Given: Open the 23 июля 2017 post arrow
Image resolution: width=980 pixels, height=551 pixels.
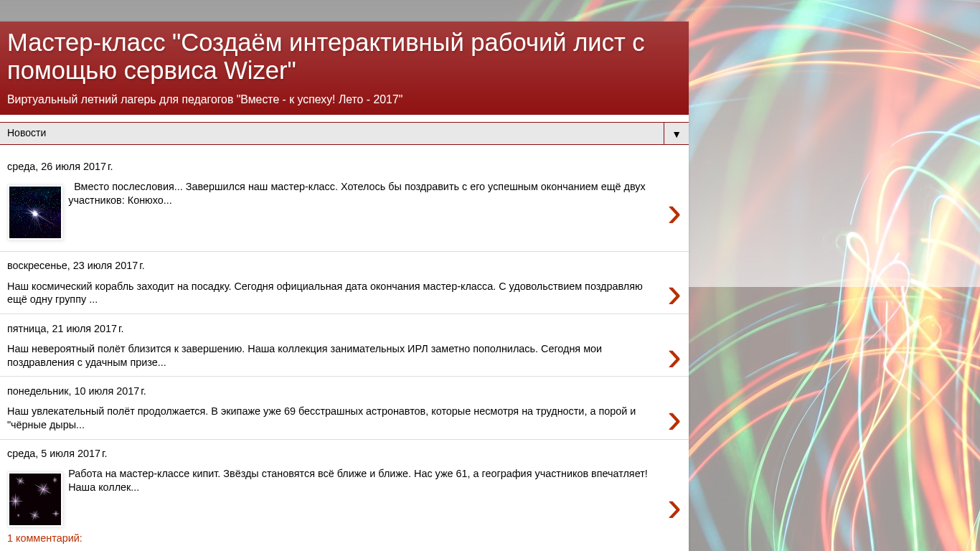Looking at the screenshot, I should pyautogui.click(x=674, y=295).
